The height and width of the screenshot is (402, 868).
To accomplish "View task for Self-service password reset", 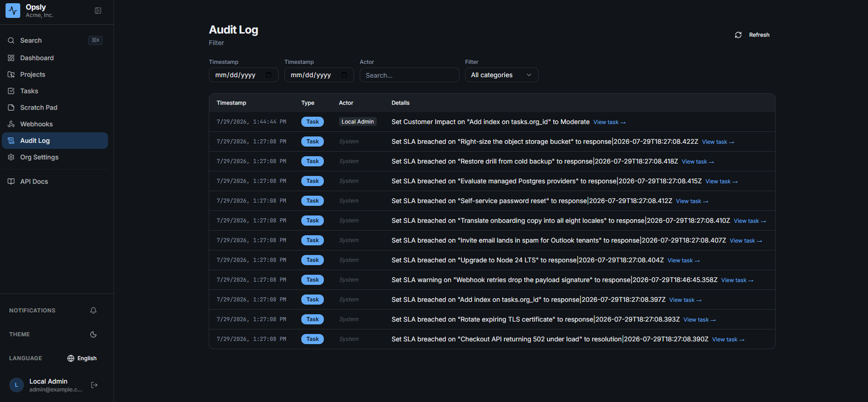I will (x=692, y=201).
